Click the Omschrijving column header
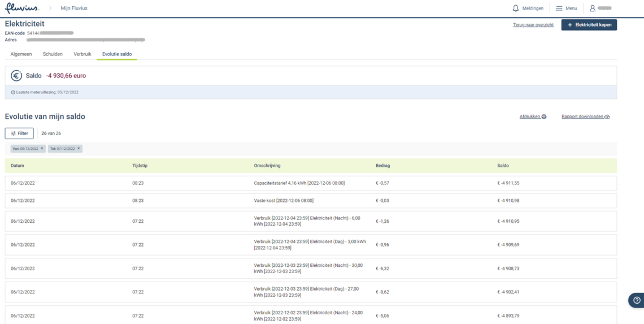The height and width of the screenshot is (324, 644). tap(267, 166)
